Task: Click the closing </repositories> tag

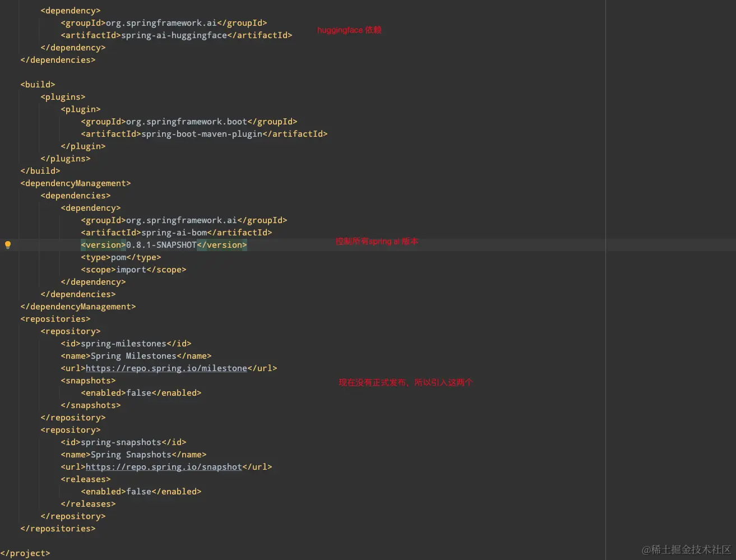Action: click(58, 529)
